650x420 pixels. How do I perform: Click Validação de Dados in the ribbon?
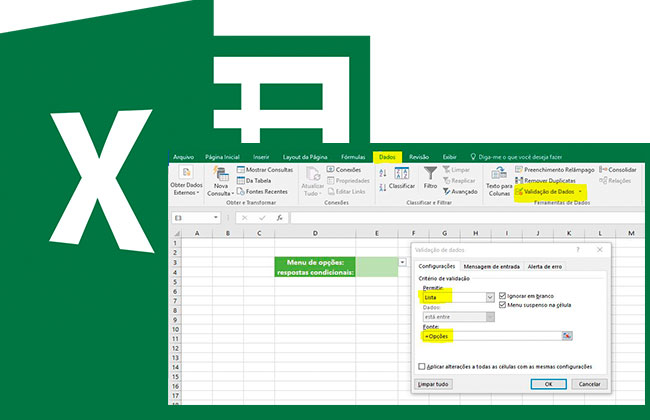pos(545,192)
